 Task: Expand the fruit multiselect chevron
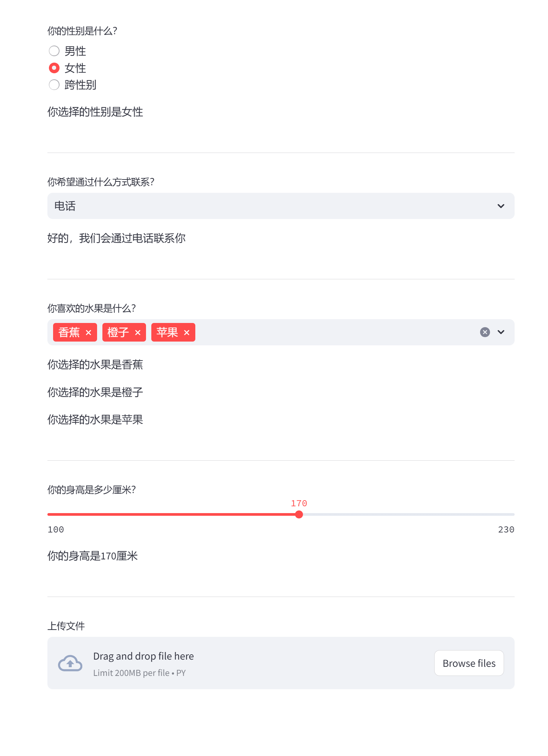pos(501,332)
